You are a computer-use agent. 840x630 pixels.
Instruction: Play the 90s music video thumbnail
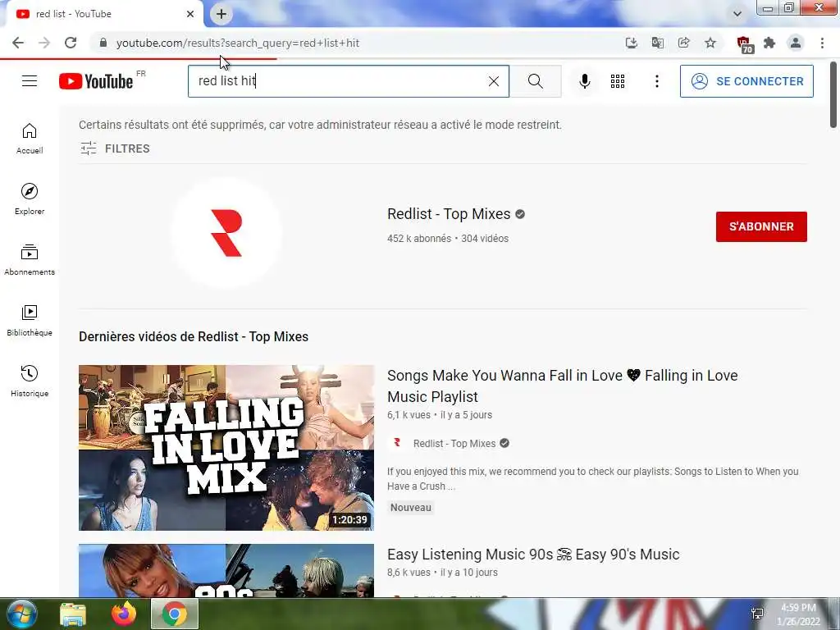click(226, 571)
